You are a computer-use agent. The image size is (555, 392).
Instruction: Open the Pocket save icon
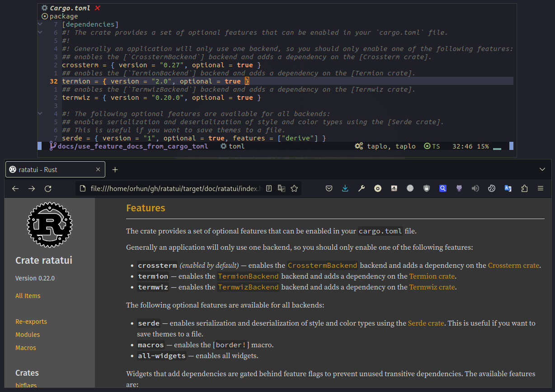tap(329, 188)
